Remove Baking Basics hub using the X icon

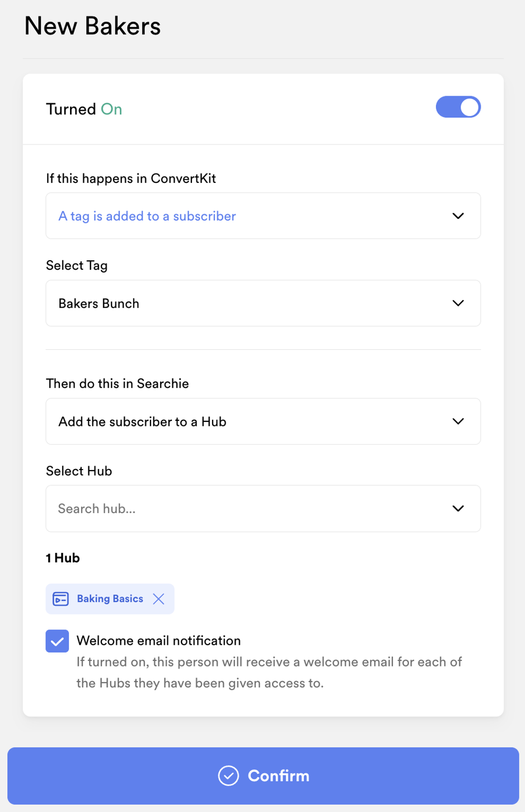(158, 598)
